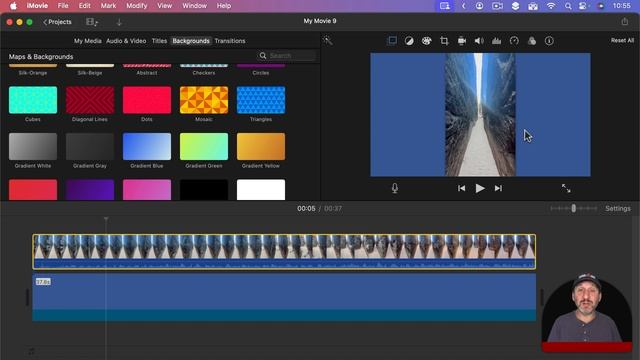Viewport: 640px width, 360px height.
Task: Go back to Projects
Action: point(57,22)
